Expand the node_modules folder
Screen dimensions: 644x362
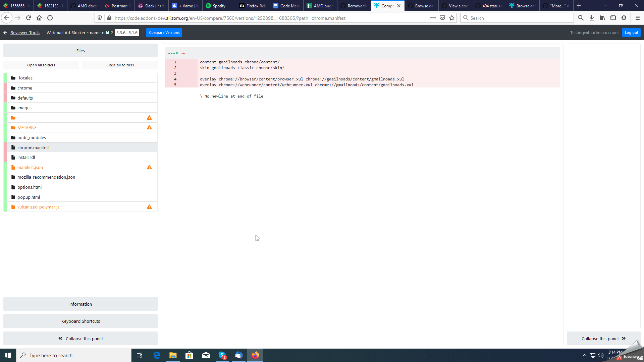point(32,137)
